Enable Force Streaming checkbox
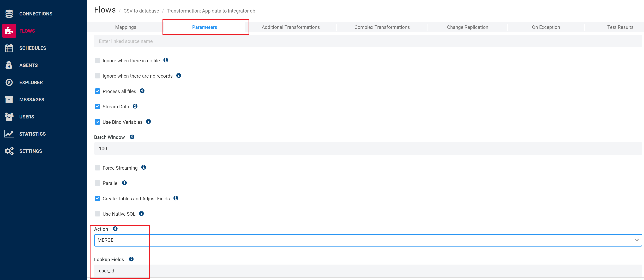644x280 pixels. click(98, 168)
